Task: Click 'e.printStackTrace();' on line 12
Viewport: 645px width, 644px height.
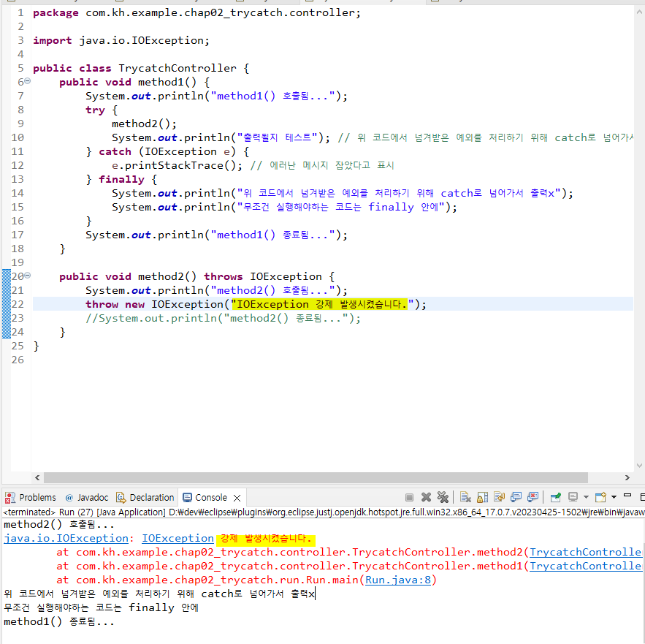Action: (178, 165)
